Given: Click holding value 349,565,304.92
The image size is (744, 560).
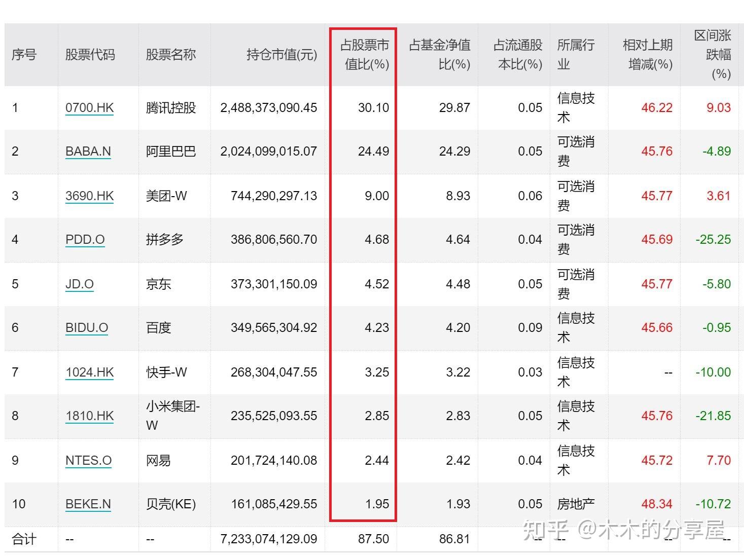Looking at the screenshot, I should [274, 327].
